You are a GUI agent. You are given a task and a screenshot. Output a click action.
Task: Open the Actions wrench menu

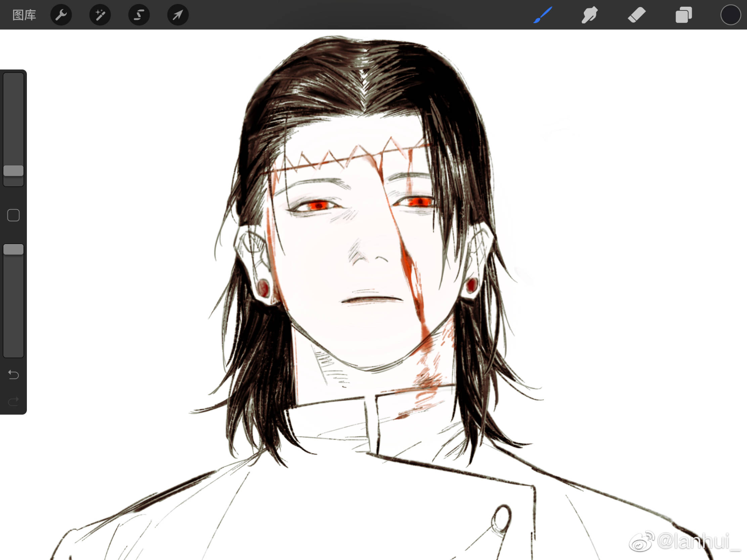coord(61,15)
